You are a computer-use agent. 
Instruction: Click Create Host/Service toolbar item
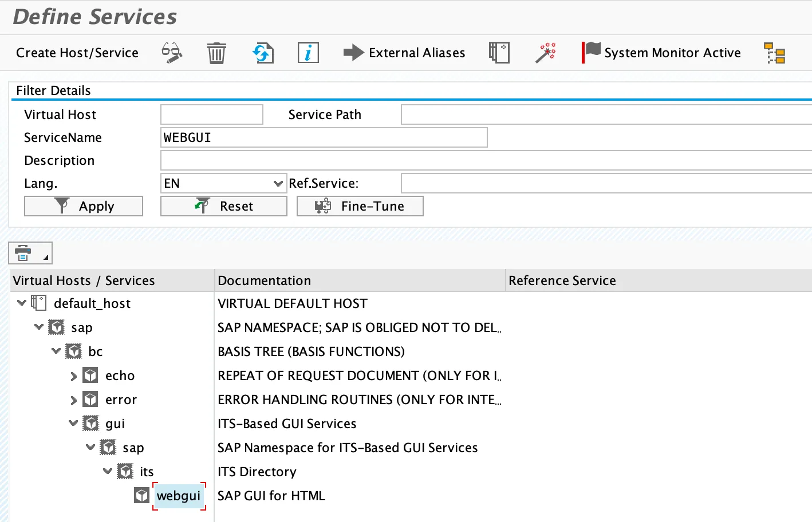pos(77,53)
